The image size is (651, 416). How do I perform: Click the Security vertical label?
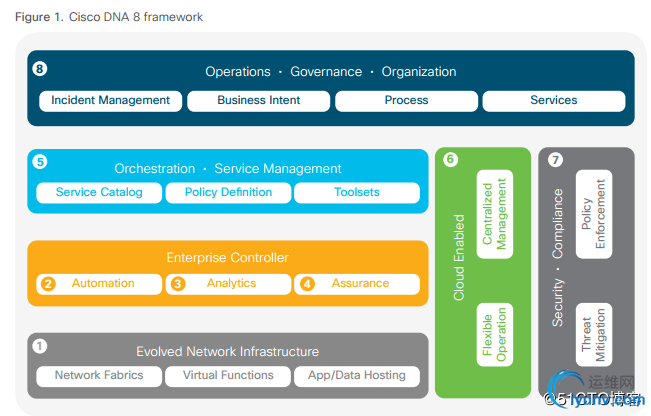tap(558, 302)
